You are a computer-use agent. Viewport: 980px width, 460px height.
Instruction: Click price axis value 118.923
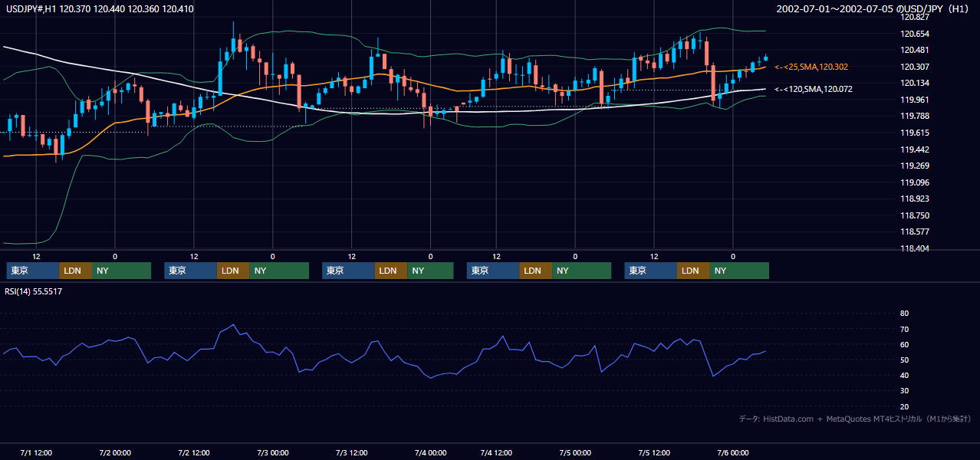pos(916,199)
